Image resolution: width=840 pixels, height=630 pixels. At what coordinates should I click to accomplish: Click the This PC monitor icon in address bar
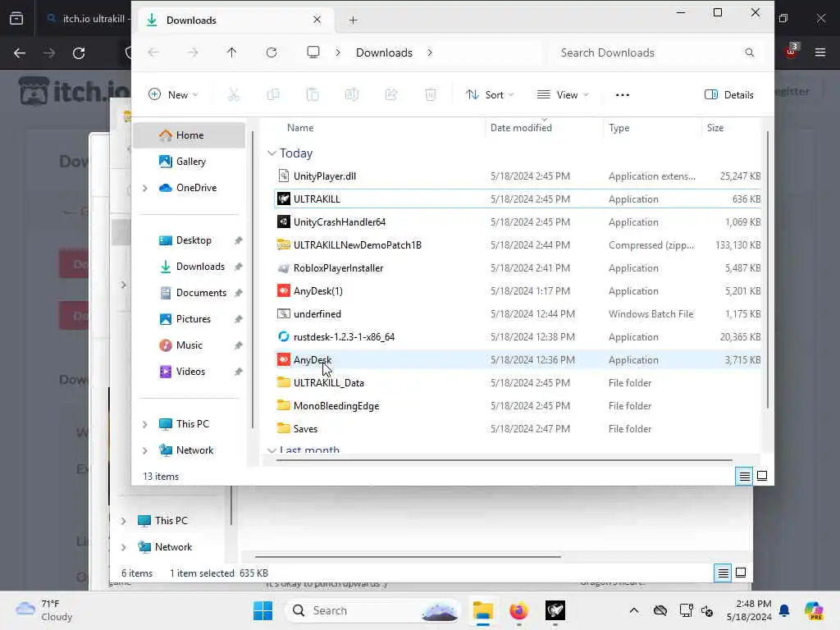pyautogui.click(x=313, y=52)
